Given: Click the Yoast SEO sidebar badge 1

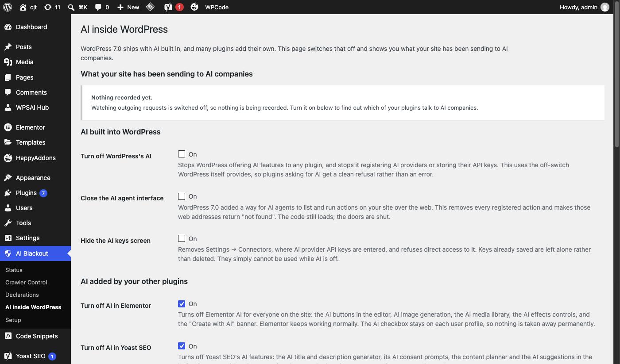Looking at the screenshot, I should [52, 356].
